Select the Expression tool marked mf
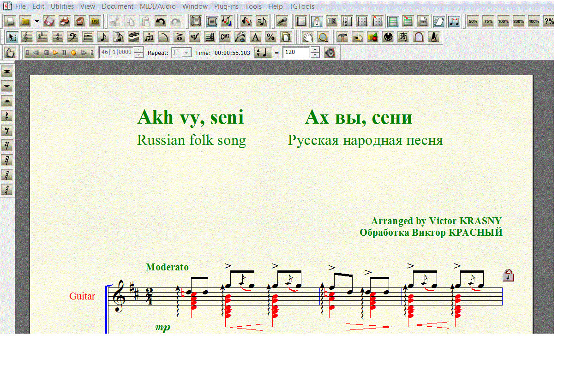This screenshot has width=588, height=377. click(194, 37)
